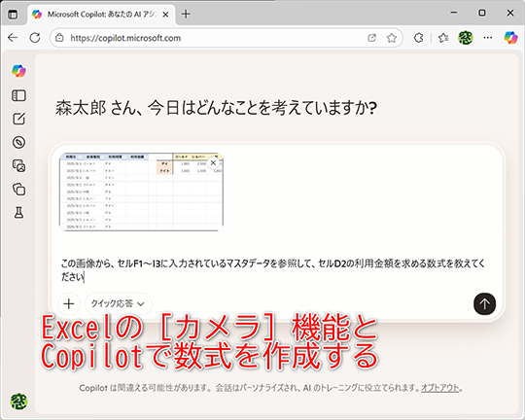The width and height of the screenshot is (525, 420).
Task: Select the Microsoft Copilot browser tab
Action: click(x=101, y=15)
